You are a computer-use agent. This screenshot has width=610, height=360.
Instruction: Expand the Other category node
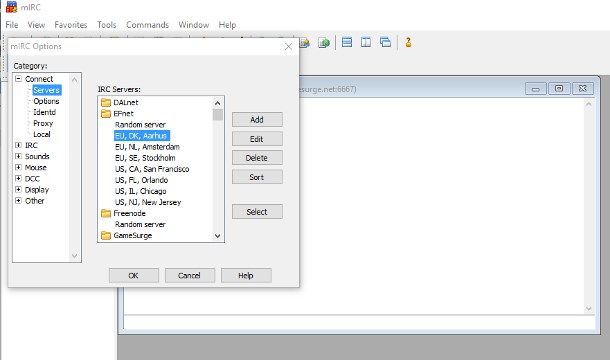point(18,201)
